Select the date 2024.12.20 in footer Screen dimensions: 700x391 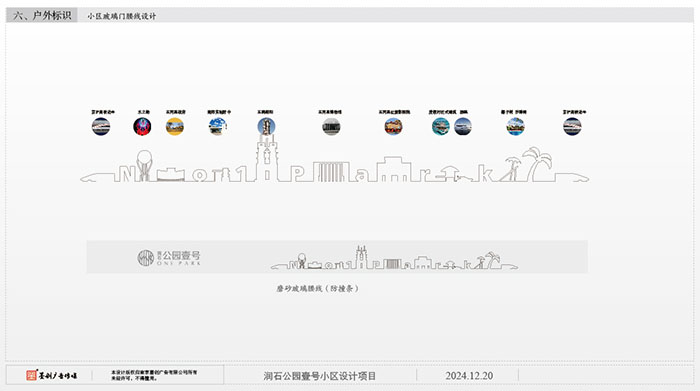tap(469, 376)
